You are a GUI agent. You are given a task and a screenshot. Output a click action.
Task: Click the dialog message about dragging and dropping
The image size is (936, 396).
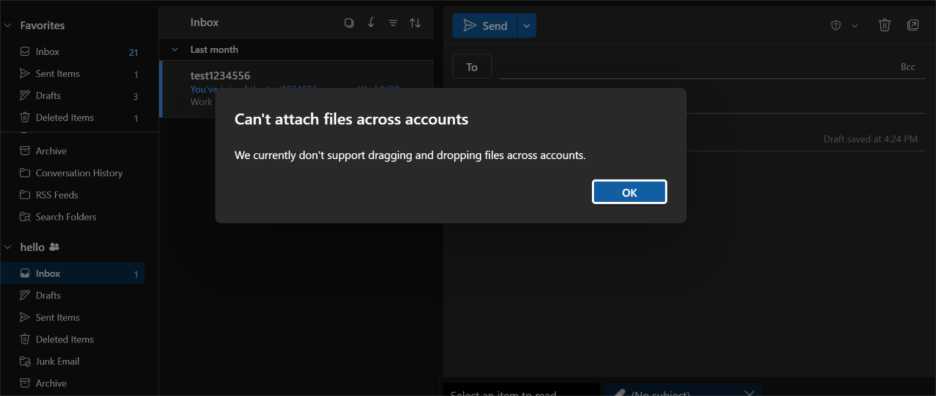pyautogui.click(x=410, y=156)
